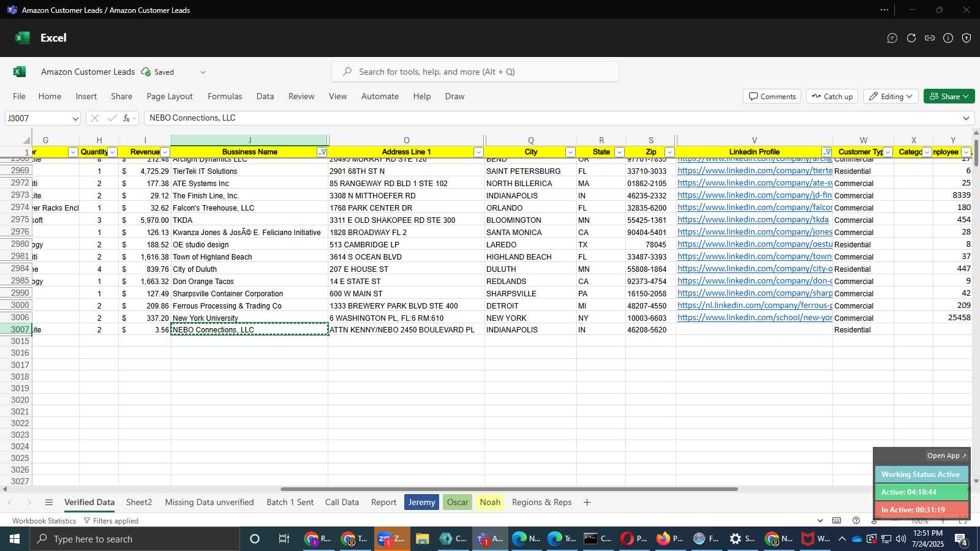Open the filter dropdown on the Bussiness Name column
The image size is (980, 551).
pos(322,152)
